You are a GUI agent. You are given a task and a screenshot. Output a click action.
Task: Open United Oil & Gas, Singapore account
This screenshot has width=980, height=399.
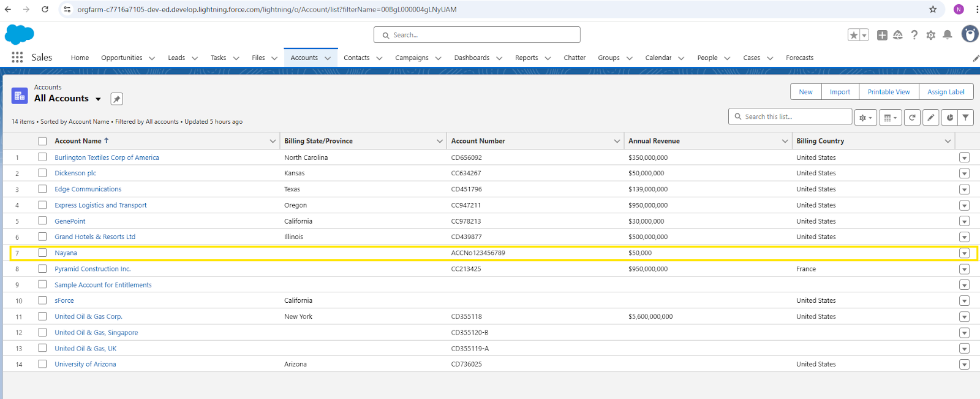click(96, 332)
